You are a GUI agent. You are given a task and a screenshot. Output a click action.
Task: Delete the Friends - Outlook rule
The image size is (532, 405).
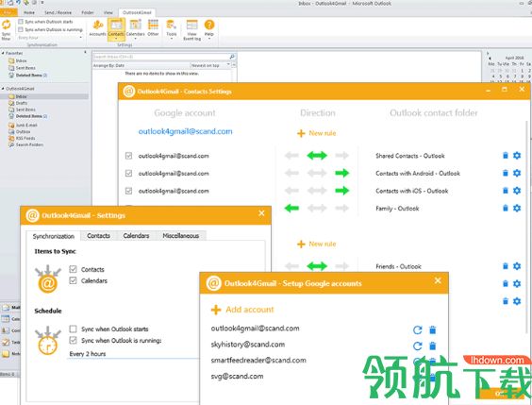point(506,266)
